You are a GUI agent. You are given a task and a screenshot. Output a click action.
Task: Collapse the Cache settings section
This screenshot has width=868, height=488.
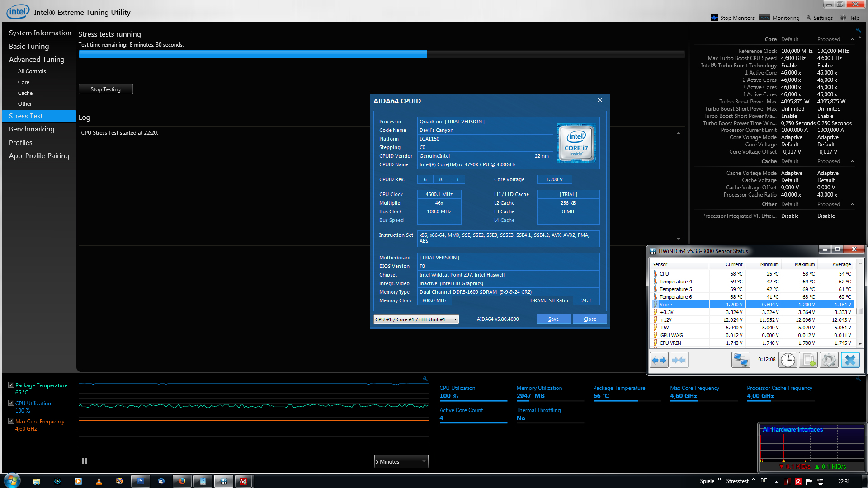pyautogui.click(x=852, y=161)
